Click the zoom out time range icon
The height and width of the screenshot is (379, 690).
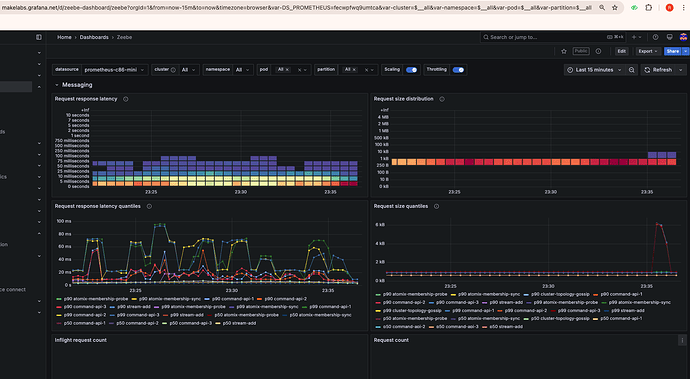click(631, 70)
